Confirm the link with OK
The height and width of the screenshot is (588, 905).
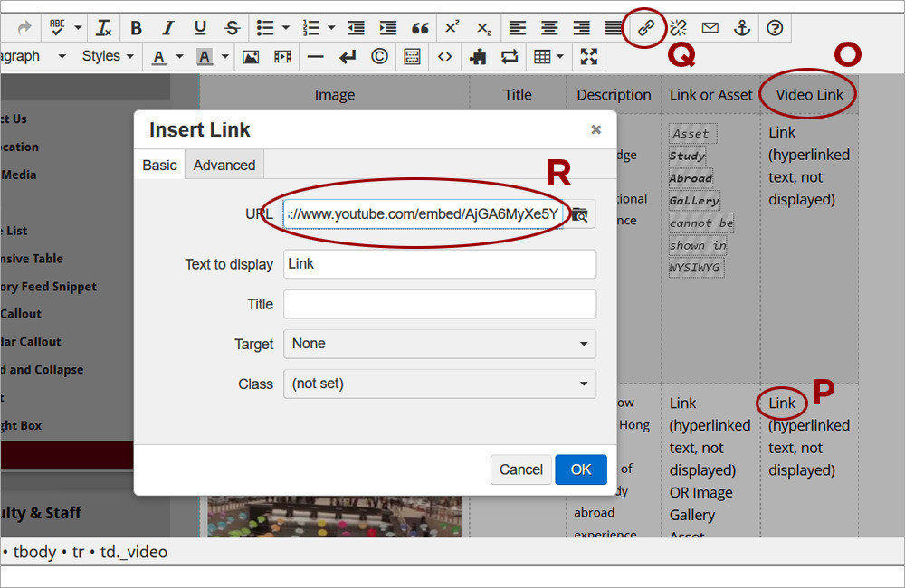(x=581, y=469)
